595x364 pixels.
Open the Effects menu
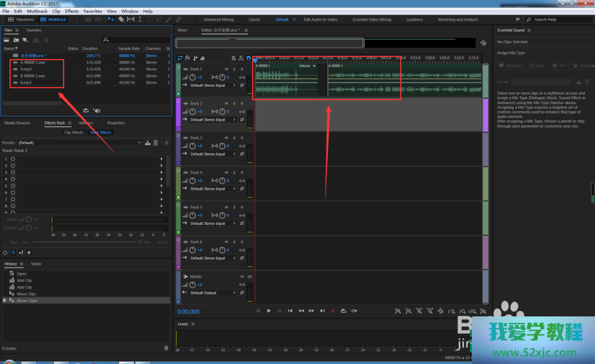(71, 11)
